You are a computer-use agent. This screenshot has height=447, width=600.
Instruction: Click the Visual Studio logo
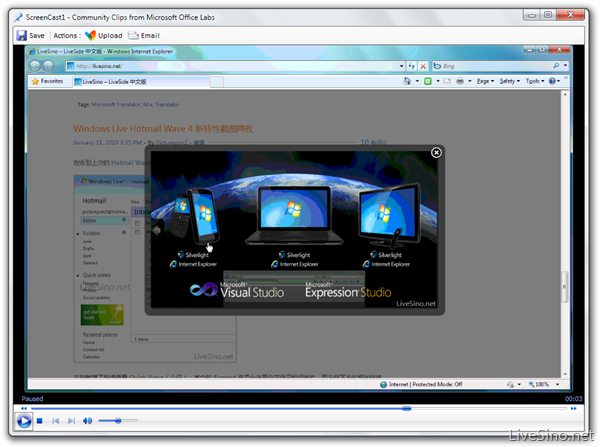tap(237, 290)
